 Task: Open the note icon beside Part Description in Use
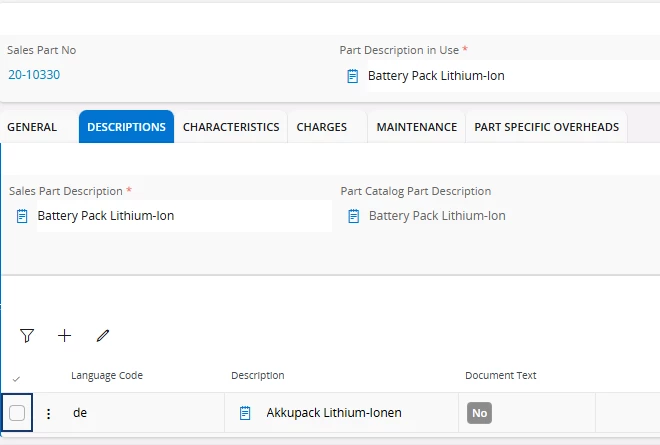[353, 76]
